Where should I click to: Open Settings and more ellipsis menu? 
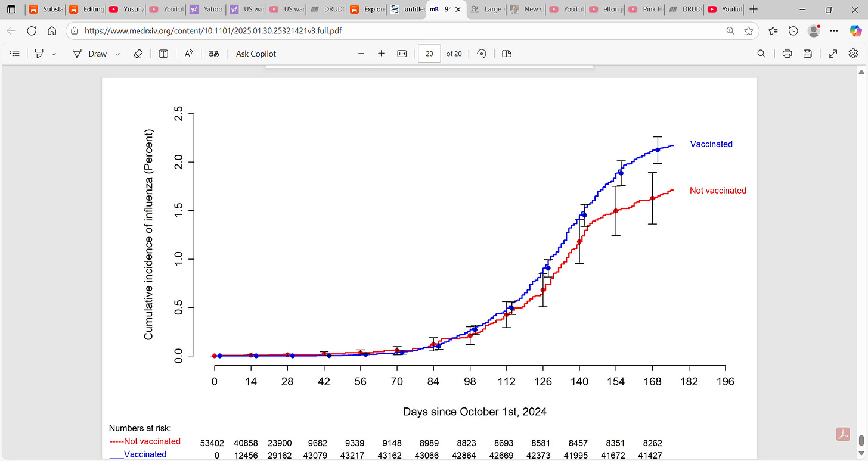(835, 31)
